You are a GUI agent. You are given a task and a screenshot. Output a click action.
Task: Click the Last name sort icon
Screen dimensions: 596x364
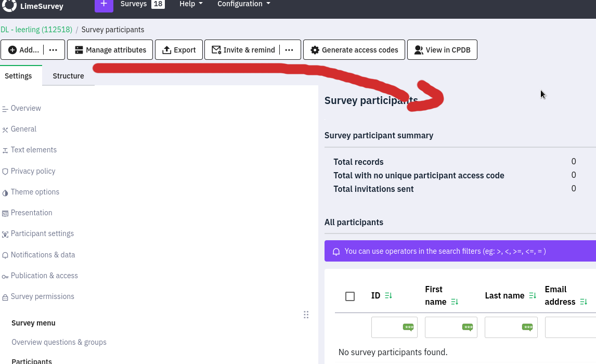pos(533,295)
